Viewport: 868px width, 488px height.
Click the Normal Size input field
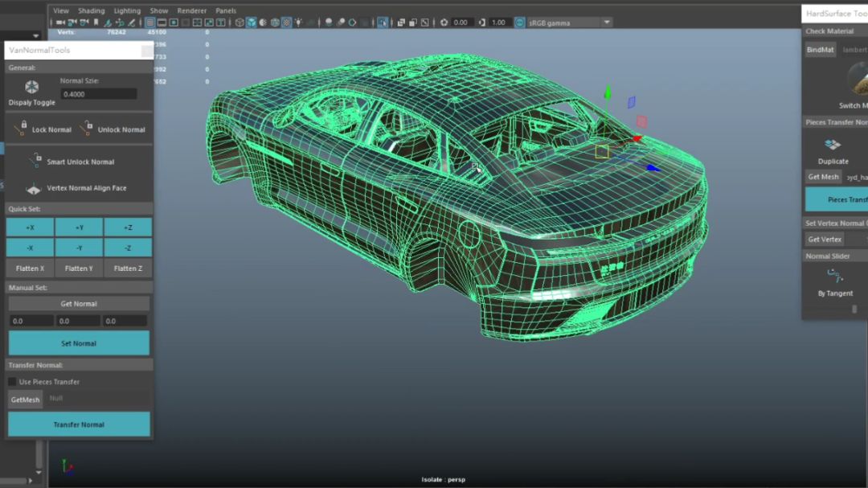click(x=99, y=94)
